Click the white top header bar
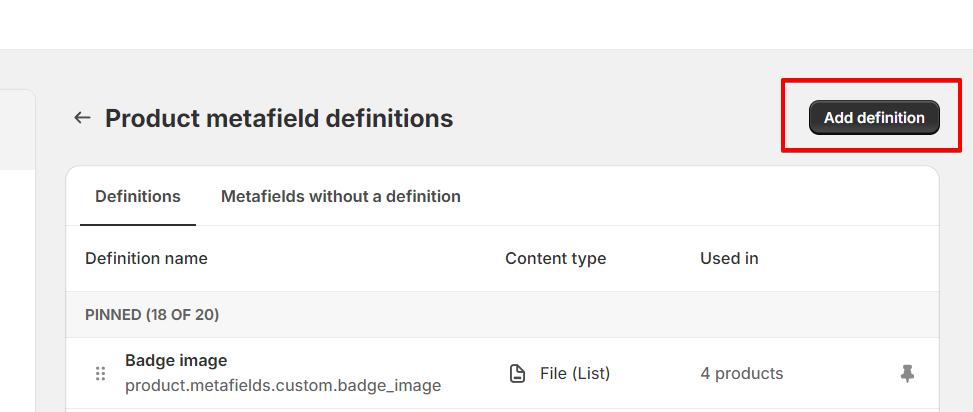This screenshot has width=973, height=412. [486, 24]
